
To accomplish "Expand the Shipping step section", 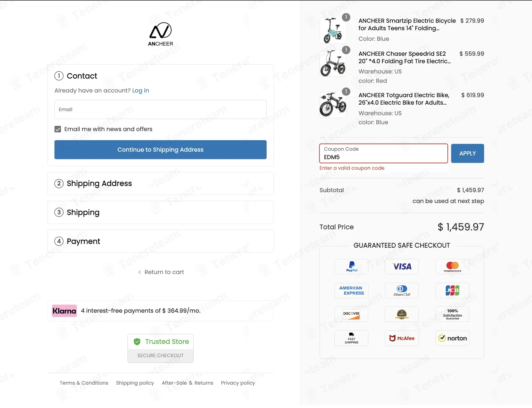I will (161, 212).
